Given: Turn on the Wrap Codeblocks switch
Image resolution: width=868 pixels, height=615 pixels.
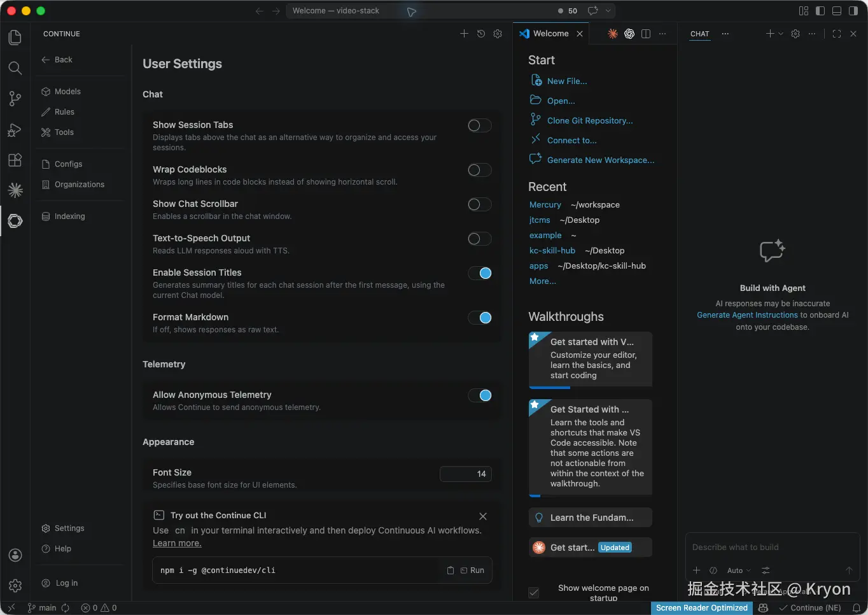Looking at the screenshot, I should click(x=480, y=170).
